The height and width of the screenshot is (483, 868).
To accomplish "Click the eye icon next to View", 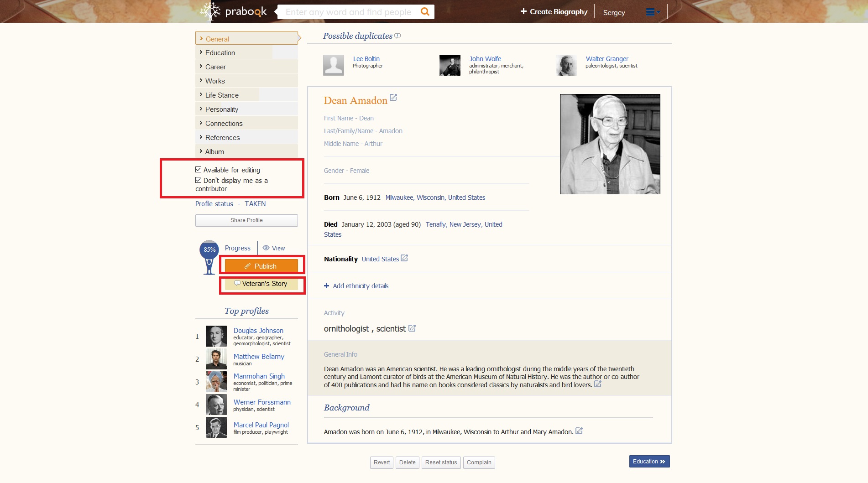I will pos(266,248).
